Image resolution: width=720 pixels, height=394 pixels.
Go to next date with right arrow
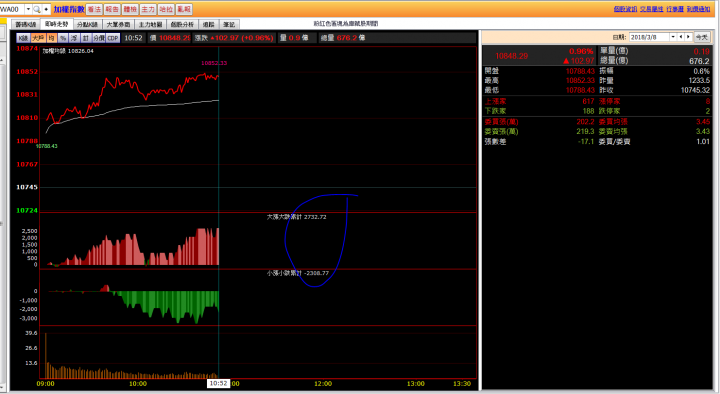(688, 37)
